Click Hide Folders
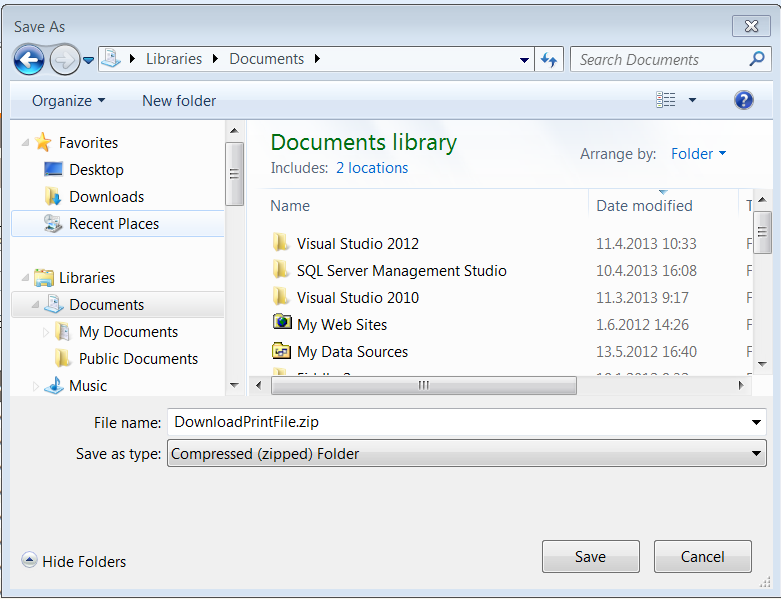Image resolution: width=781 pixels, height=599 pixels. pos(74,561)
